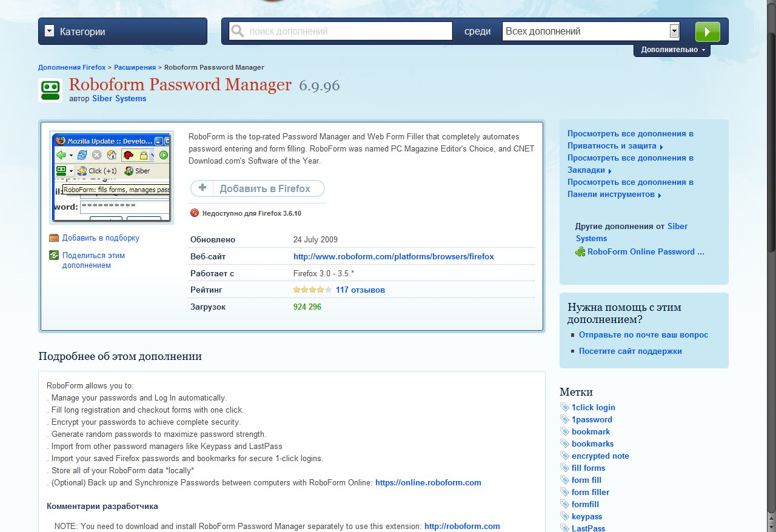776x532 pixels.
Task: Click the tag icon next to fill forms
Action: (564, 468)
